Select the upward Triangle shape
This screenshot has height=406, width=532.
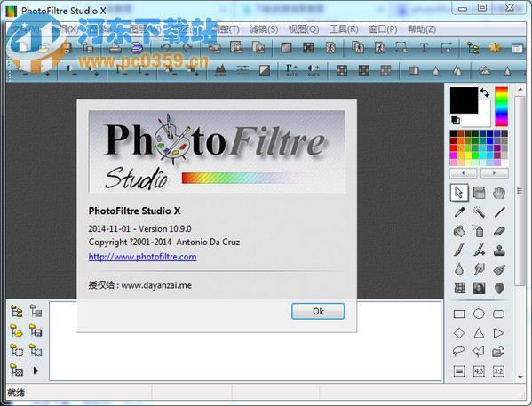[x=479, y=333]
